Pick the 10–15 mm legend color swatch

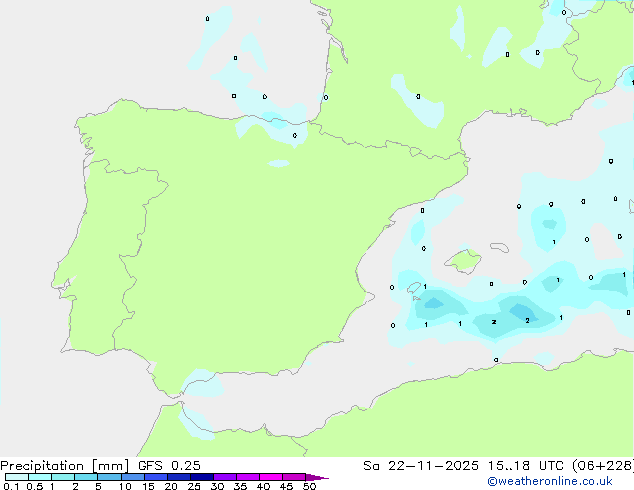[132, 477]
